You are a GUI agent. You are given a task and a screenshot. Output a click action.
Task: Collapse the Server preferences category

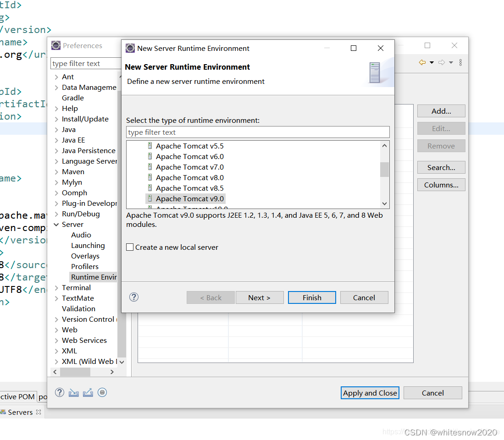pyautogui.click(x=57, y=224)
